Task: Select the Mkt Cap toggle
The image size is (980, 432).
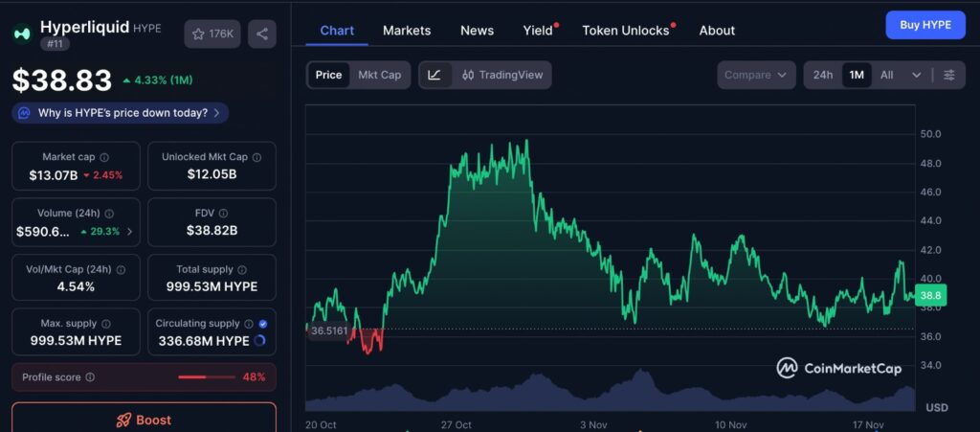Action: coord(379,75)
